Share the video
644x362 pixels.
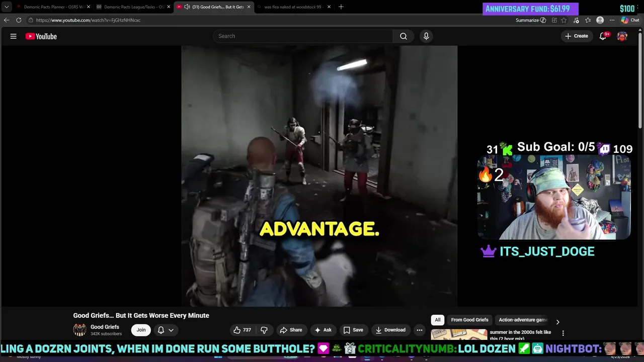click(291, 330)
